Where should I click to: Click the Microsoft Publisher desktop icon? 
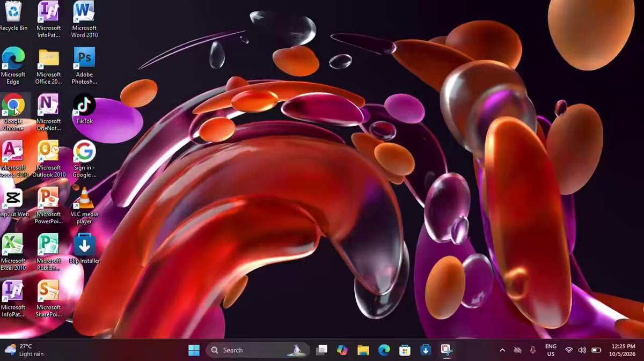tap(49, 253)
